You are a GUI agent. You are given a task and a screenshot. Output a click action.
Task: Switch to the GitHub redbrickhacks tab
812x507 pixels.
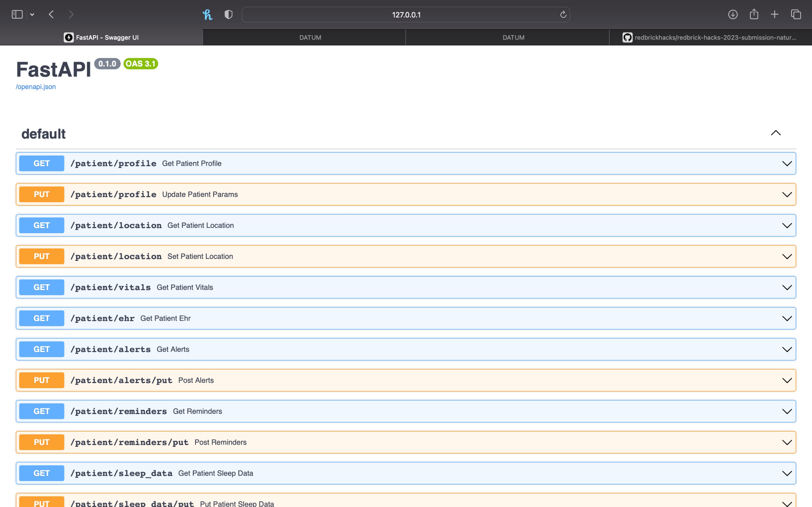710,38
